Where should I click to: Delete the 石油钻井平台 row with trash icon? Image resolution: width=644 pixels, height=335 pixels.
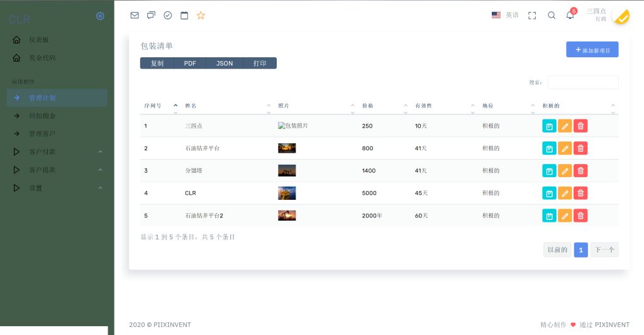(x=580, y=148)
